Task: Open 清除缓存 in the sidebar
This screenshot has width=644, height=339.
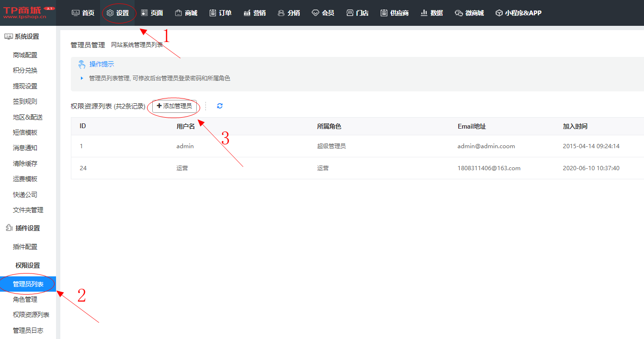Action: tap(25, 164)
